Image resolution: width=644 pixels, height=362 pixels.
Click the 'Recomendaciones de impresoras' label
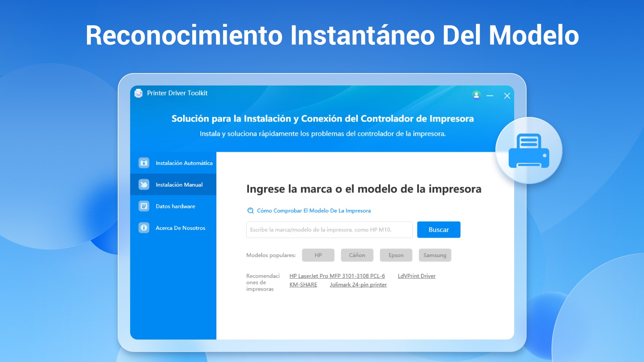pyautogui.click(x=263, y=282)
